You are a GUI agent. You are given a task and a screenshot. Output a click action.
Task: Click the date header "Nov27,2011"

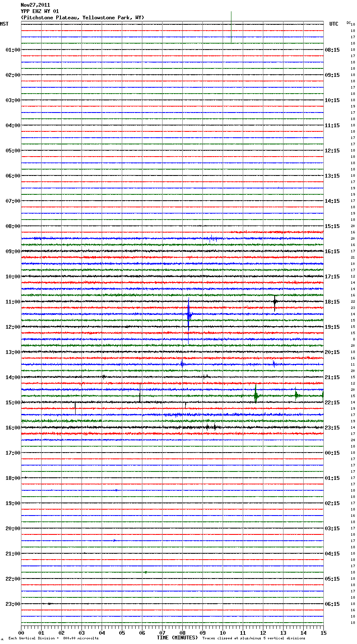[35, 5]
